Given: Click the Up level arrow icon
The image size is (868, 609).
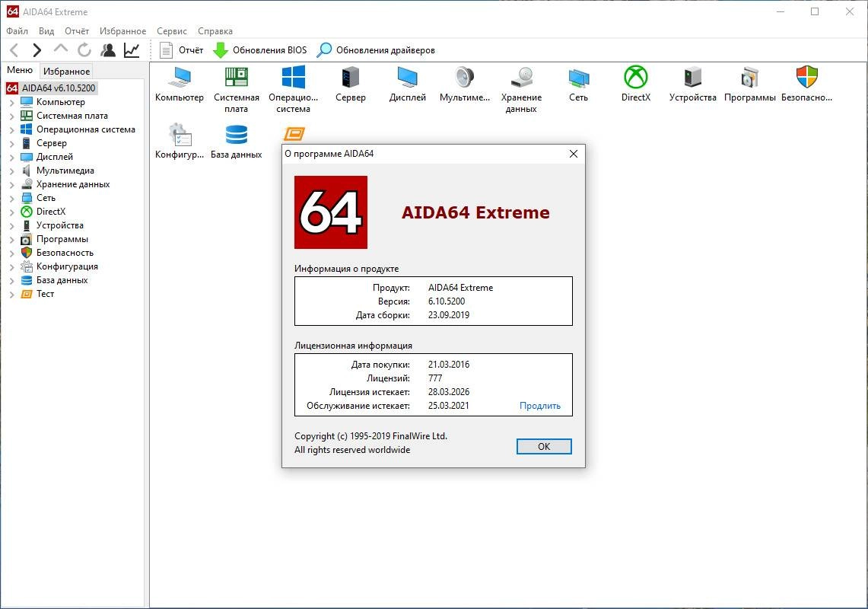Looking at the screenshot, I should click(60, 49).
